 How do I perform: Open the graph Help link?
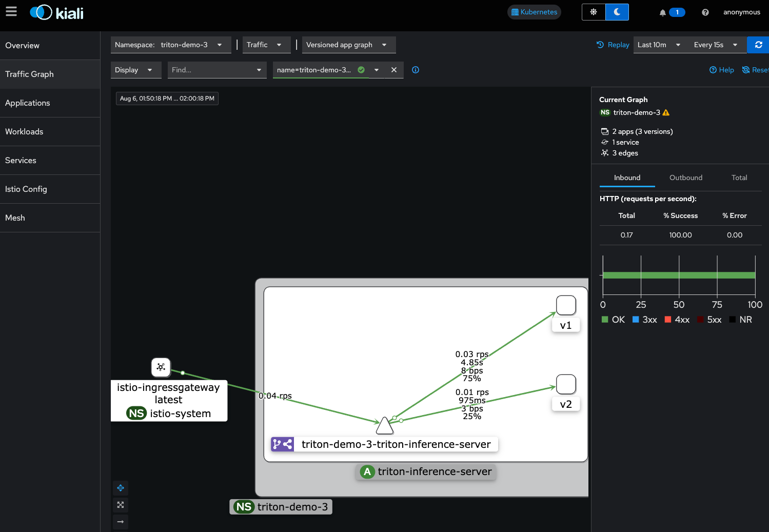point(722,70)
